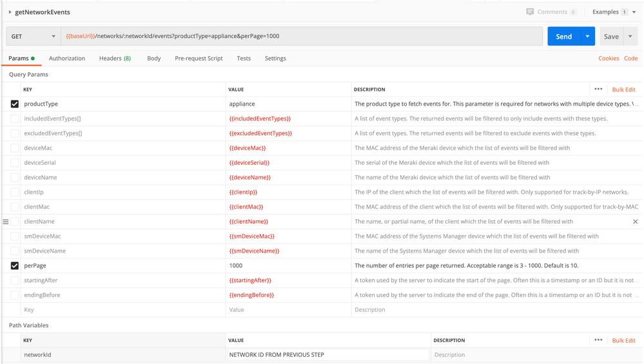644x364 pixels.
Task: Click the drag handle on clientName row
Action: [x=6, y=222]
